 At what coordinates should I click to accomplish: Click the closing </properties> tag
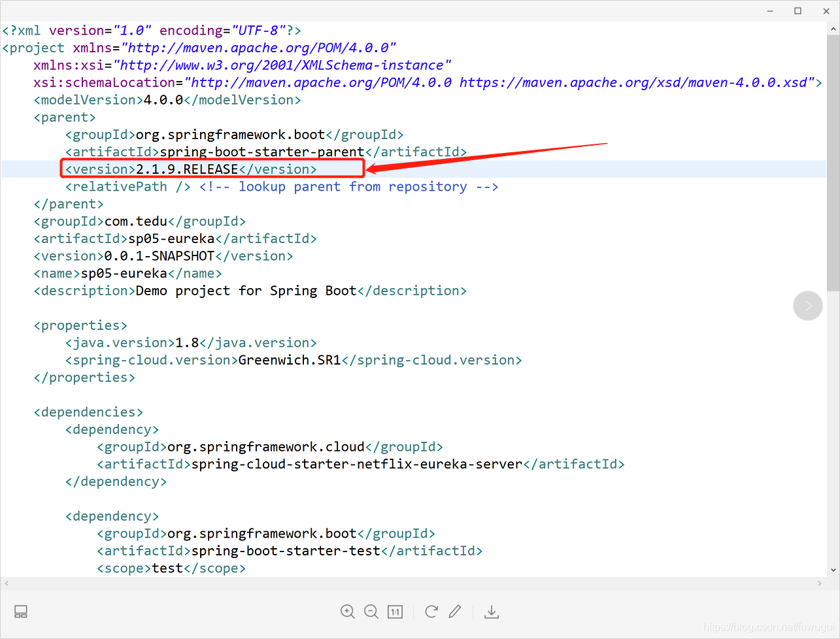(x=84, y=378)
